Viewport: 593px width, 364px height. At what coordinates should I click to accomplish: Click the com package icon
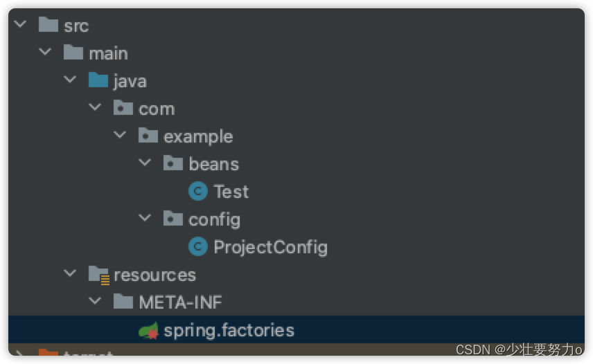pos(123,109)
